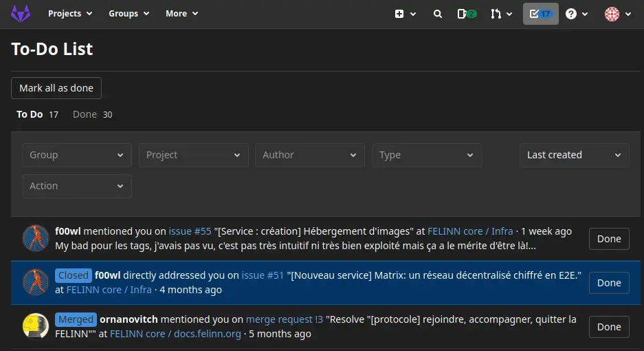
Task: Open the to-do icon showing 17
Action: [x=540, y=14]
